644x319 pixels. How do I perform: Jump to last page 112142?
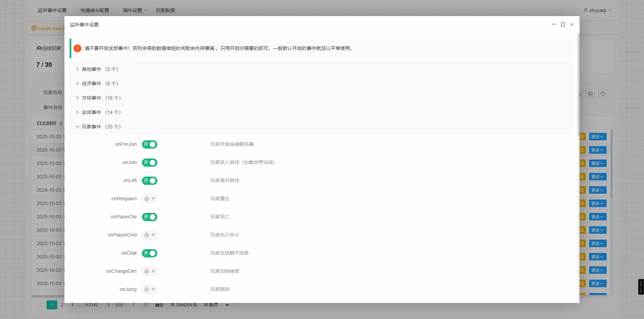[x=91, y=305]
